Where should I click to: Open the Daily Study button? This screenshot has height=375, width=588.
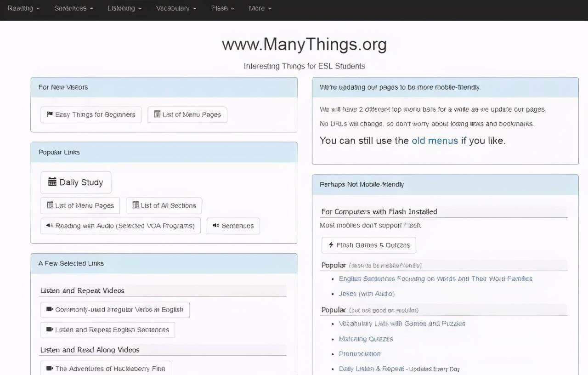tap(76, 182)
